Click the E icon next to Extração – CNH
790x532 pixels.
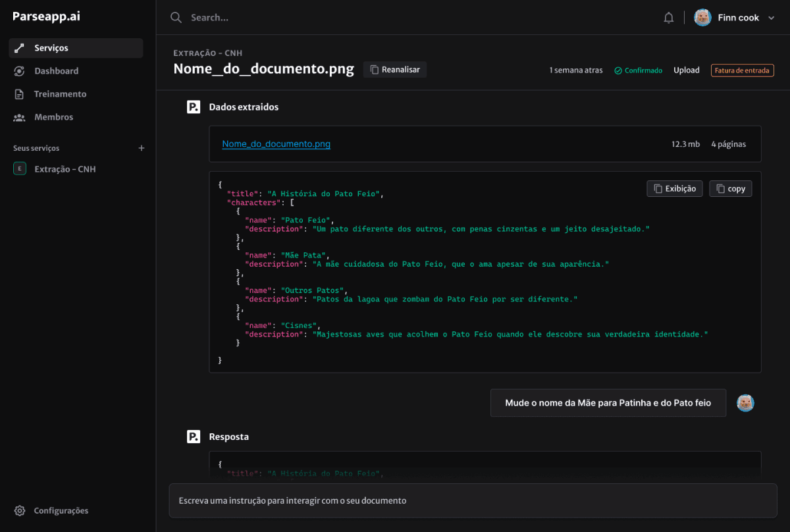pos(19,169)
